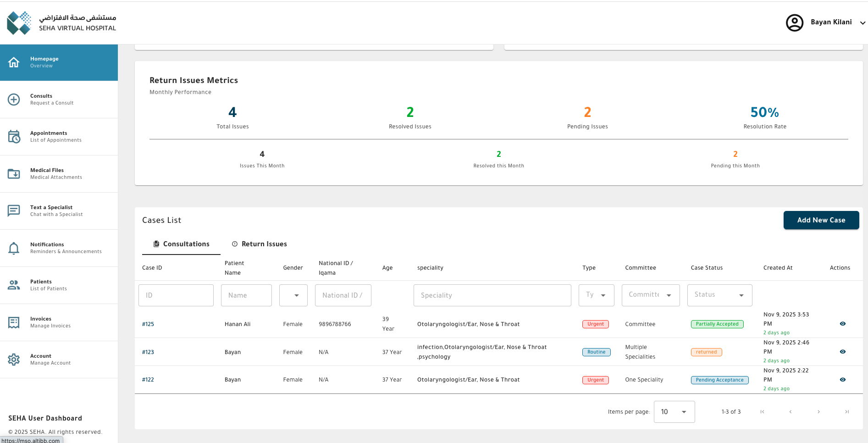Screen dimensions: 868x443
Task: Click the Speciality filter input field
Action: point(492,295)
